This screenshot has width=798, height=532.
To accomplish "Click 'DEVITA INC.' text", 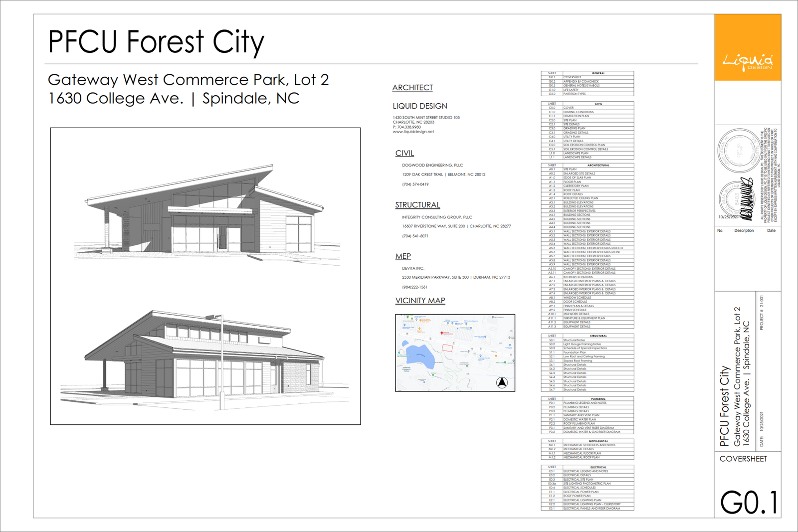I will pyautogui.click(x=413, y=268).
